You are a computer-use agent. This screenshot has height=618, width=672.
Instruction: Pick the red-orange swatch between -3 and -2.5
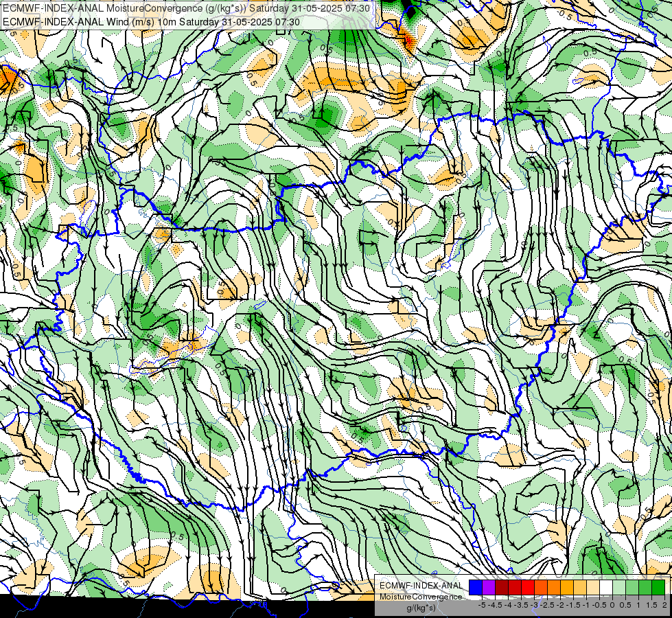(x=541, y=587)
